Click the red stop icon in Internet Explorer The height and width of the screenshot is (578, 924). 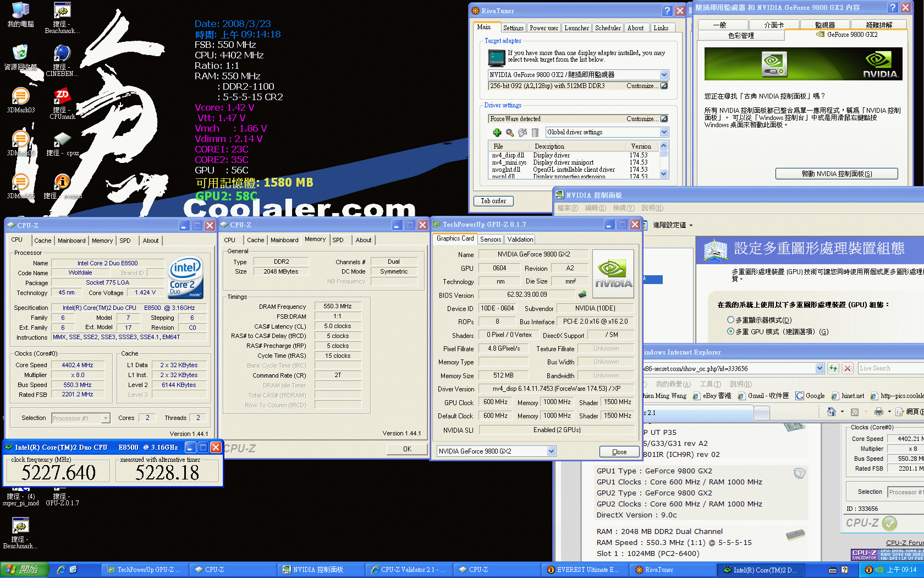pyautogui.click(x=848, y=368)
